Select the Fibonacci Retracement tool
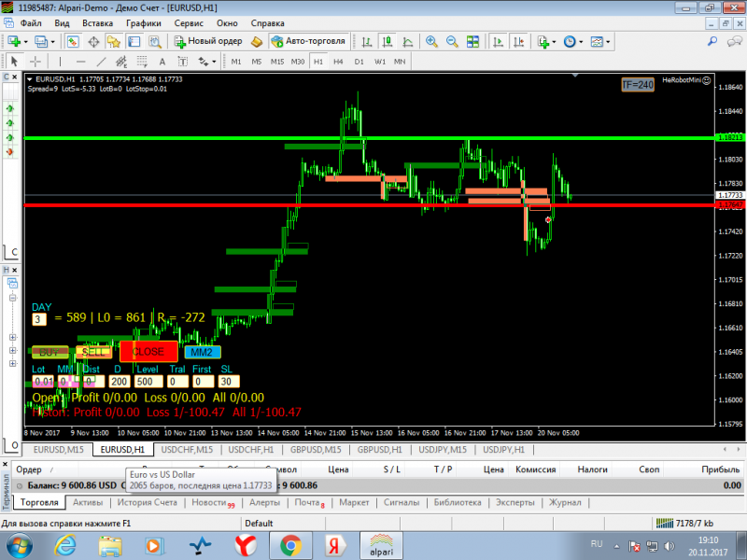747x560 pixels. tap(142, 62)
